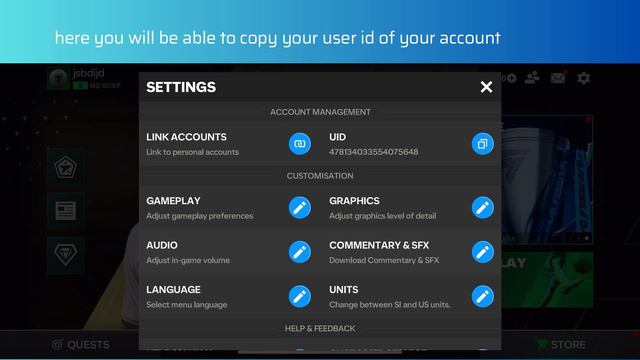Open the settings gear icon behind dialog

tap(584, 78)
